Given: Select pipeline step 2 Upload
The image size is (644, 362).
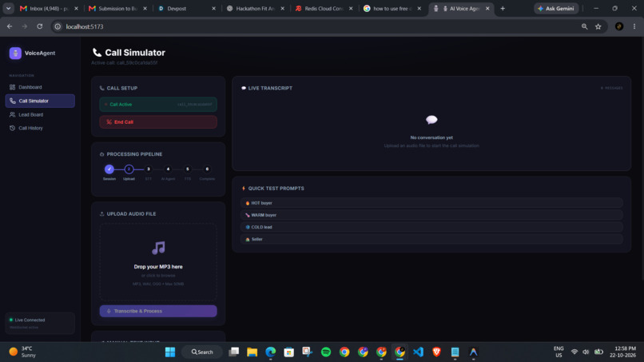Looking at the screenshot, I should [x=129, y=169].
